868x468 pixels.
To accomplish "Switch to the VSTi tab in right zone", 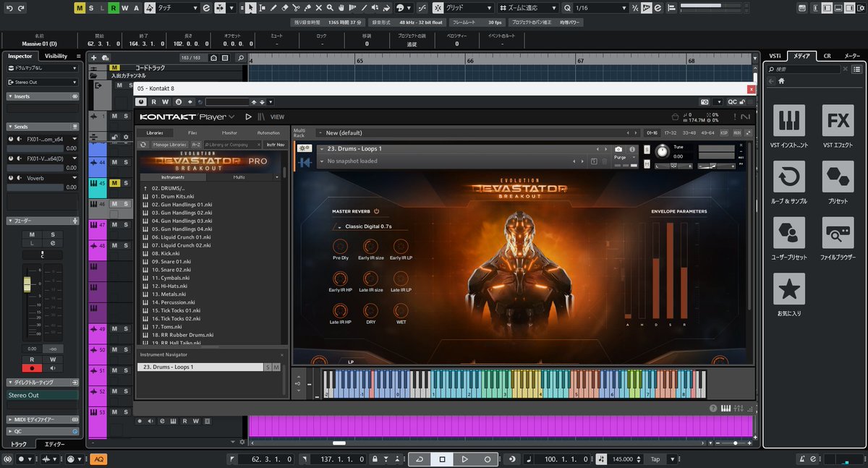I will coord(775,56).
